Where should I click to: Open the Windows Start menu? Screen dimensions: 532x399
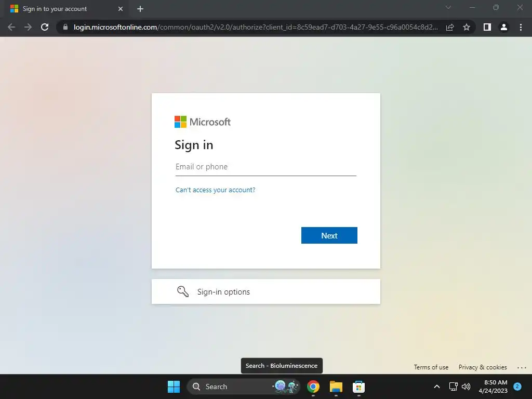click(x=174, y=387)
